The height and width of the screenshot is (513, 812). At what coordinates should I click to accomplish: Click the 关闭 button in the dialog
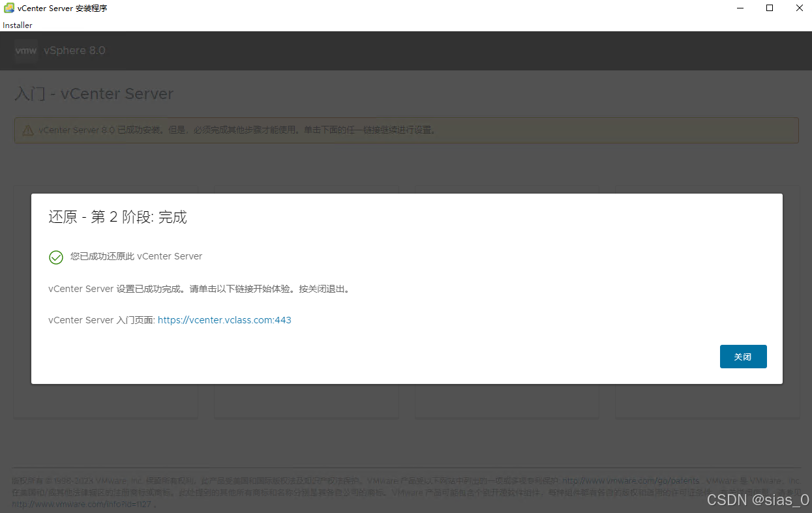743,357
